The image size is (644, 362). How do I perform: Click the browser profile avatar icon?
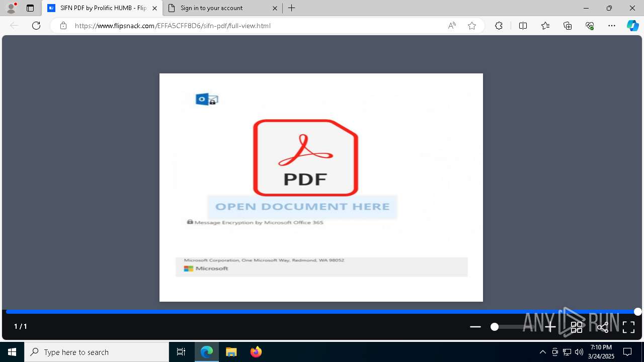coord(11,8)
